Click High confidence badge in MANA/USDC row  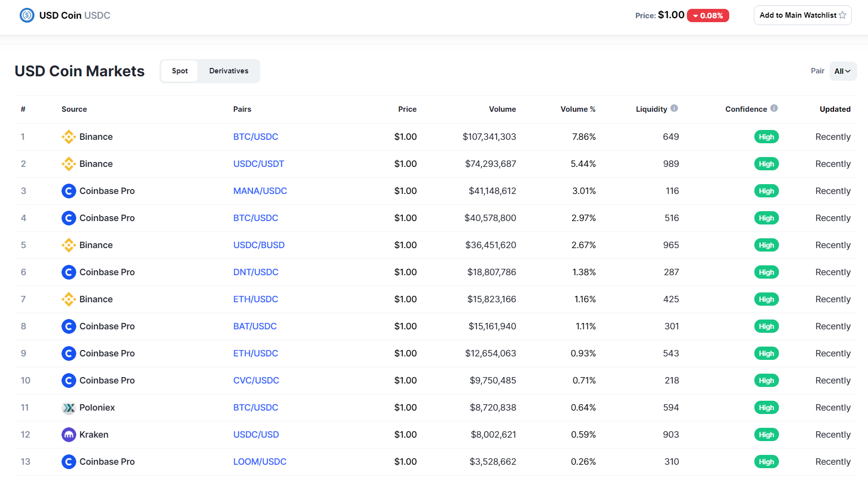pyautogui.click(x=767, y=191)
